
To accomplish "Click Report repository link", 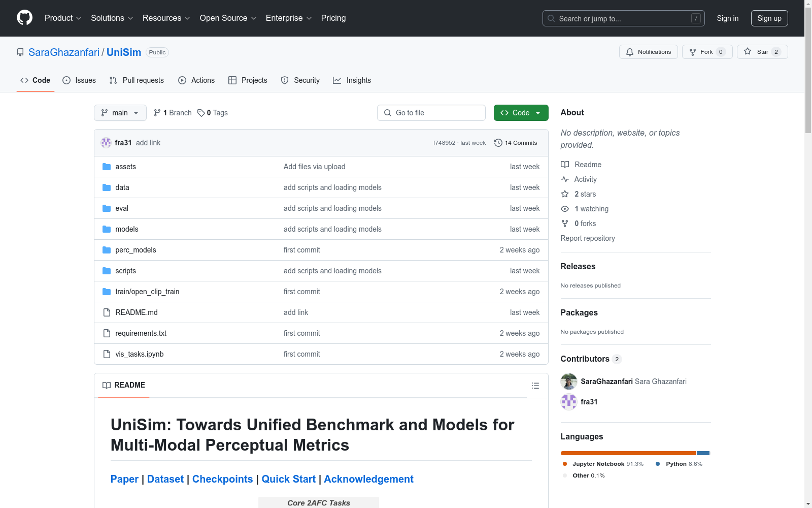I will [588, 238].
